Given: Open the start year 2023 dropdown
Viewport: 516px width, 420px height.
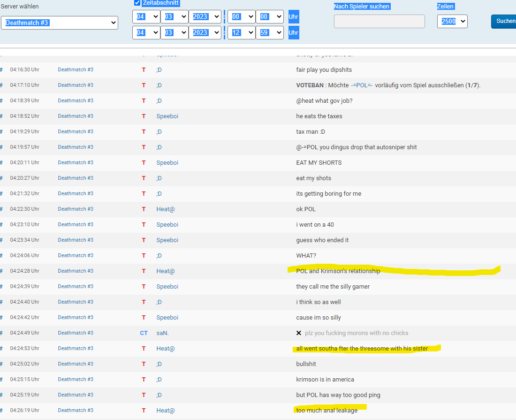Looking at the screenshot, I should coord(205,17).
